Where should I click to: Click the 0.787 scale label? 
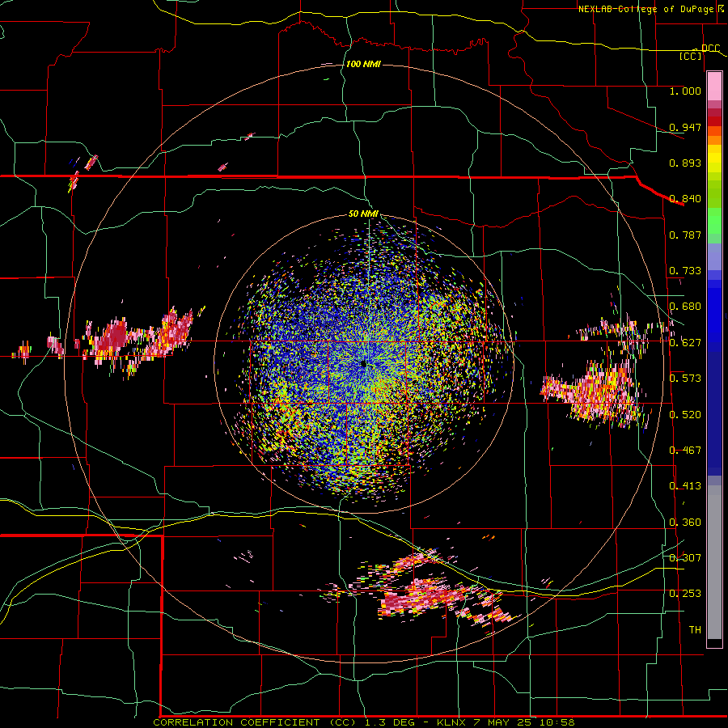(685, 235)
